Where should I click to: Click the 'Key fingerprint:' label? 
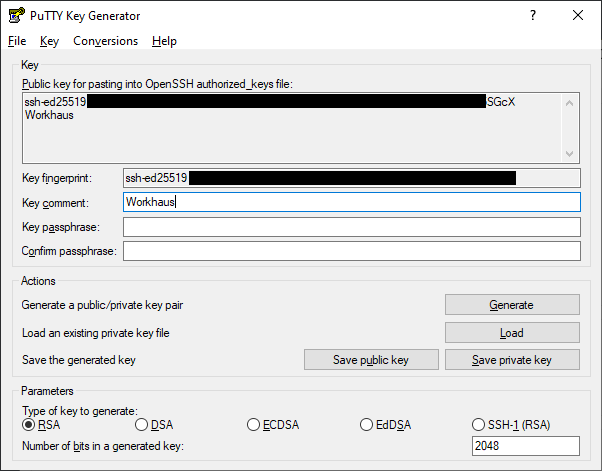[x=57, y=178]
